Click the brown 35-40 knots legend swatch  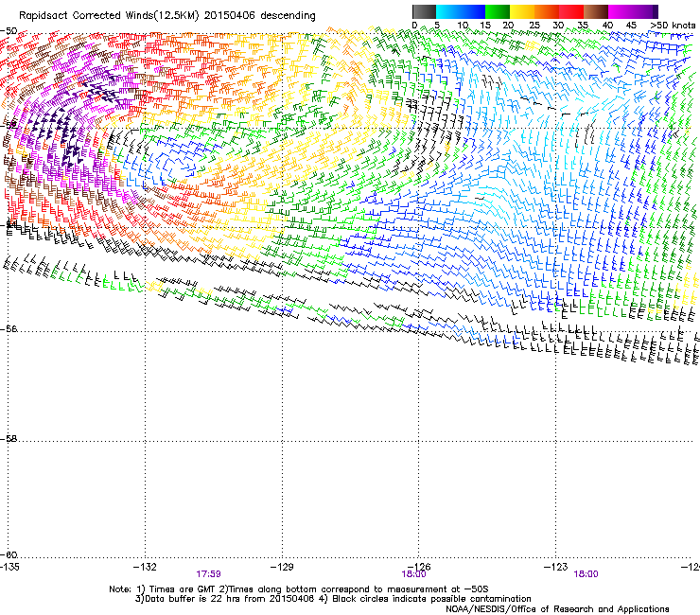[596, 11]
